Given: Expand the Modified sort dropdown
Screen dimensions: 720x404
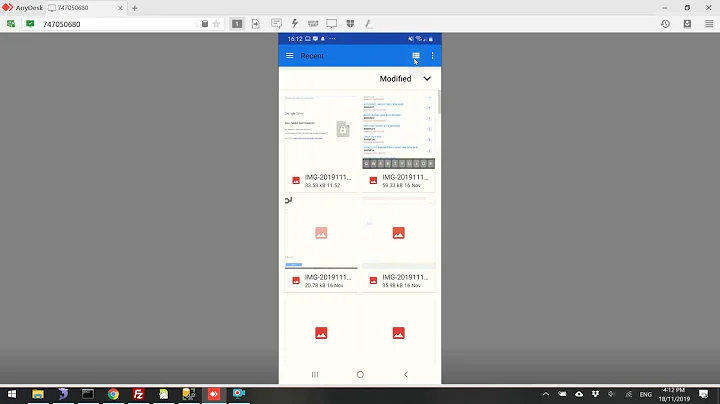Looking at the screenshot, I should (x=405, y=79).
